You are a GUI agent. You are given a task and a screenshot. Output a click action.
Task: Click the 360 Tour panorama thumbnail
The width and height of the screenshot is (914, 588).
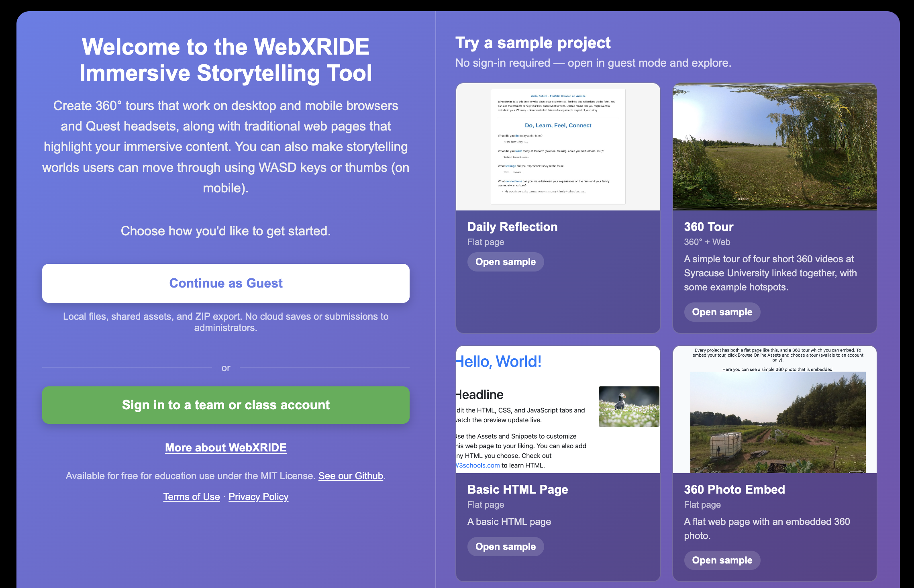click(775, 147)
